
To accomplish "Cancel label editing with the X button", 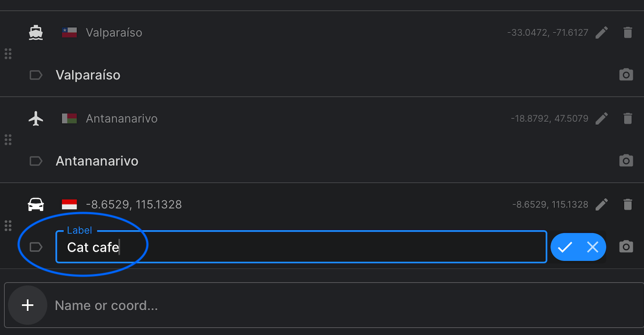I will click(593, 247).
